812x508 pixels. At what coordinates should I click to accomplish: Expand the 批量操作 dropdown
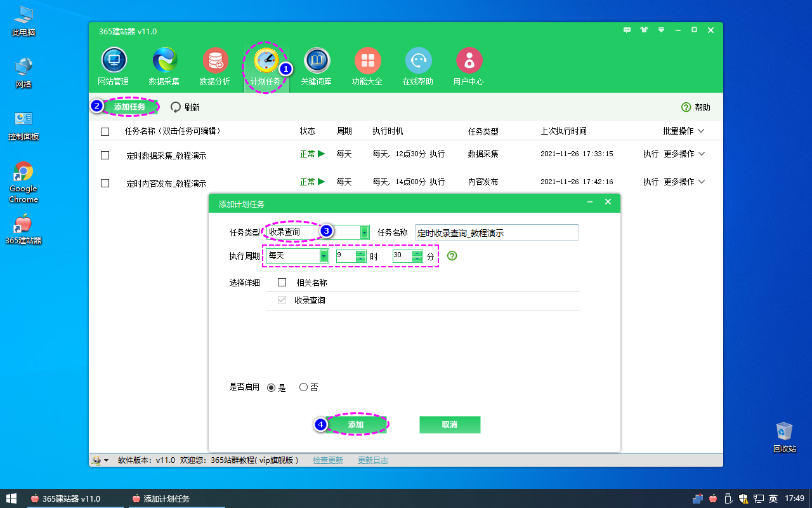pyautogui.click(x=684, y=131)
